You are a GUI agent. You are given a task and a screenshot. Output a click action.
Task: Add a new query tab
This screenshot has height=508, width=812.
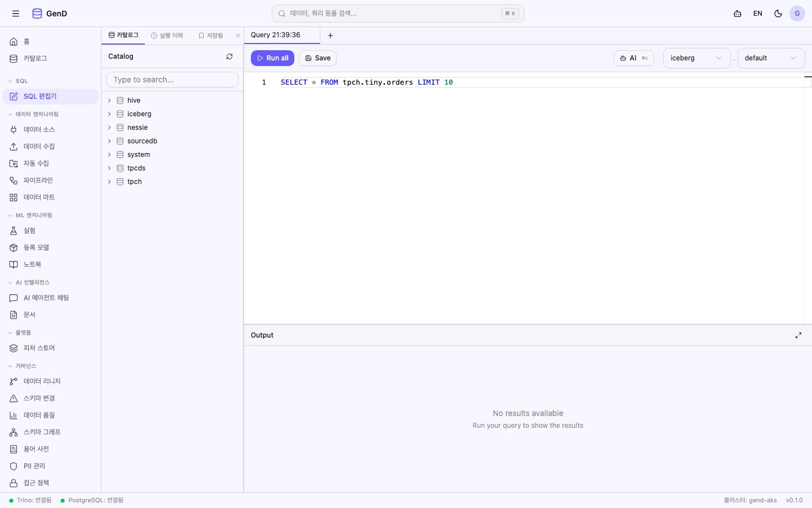(x=330, y=36)
